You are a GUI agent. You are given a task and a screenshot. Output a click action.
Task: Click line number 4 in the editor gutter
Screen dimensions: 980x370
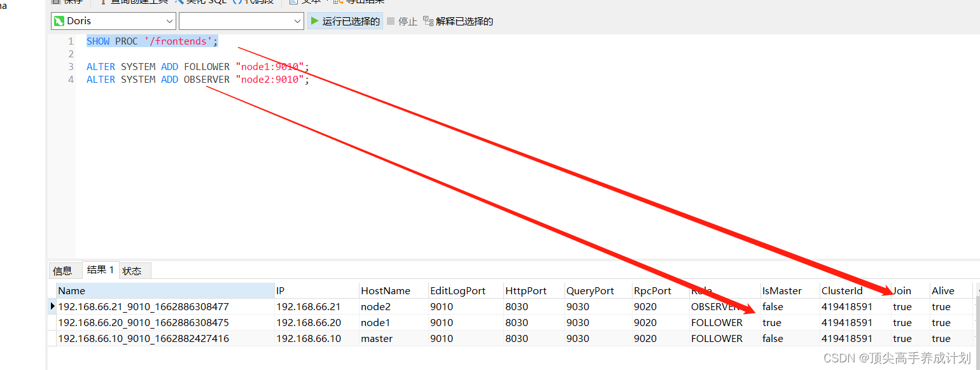click(x=71, y=80)
